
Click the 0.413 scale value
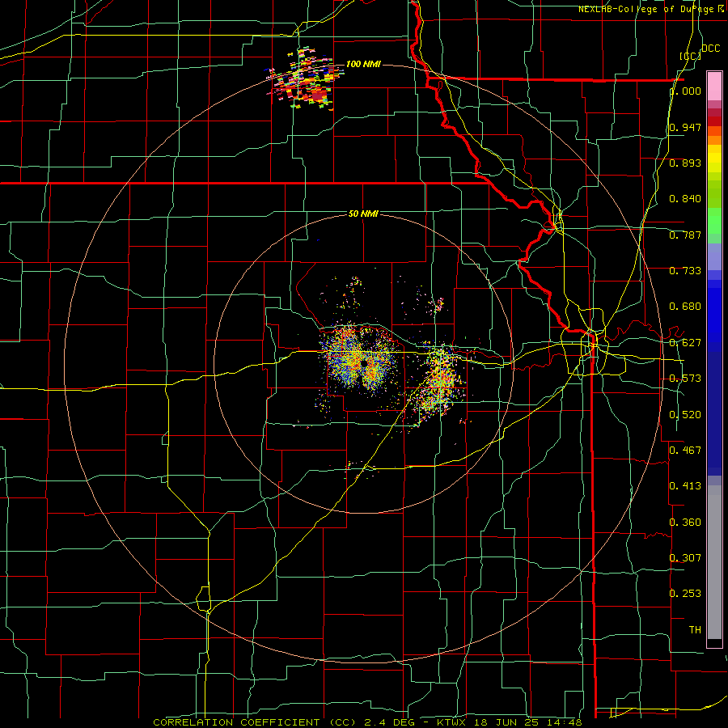[x=685, y=486]
